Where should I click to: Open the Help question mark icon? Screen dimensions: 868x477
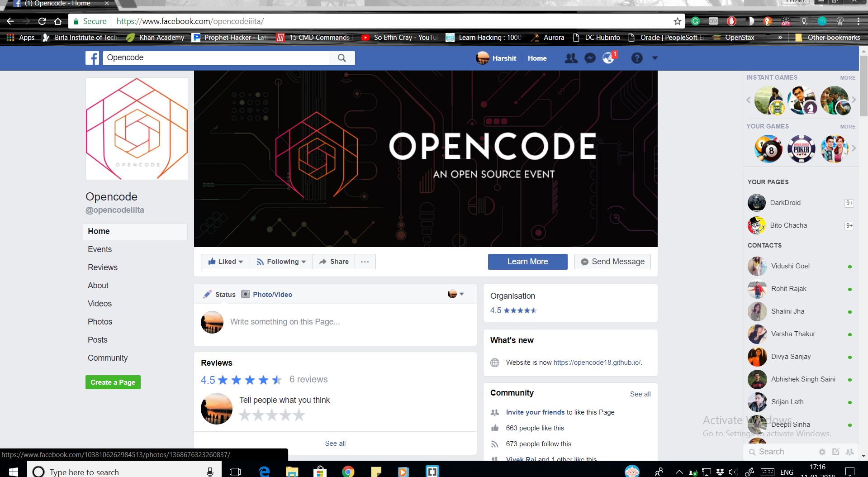tap(637, 58)
